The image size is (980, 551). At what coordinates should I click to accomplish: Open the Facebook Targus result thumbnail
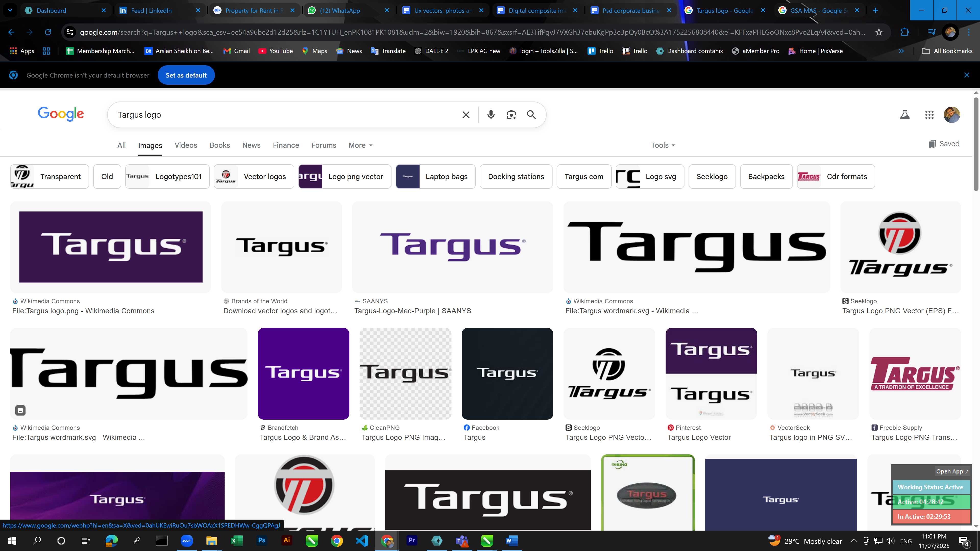coord(507,373)
